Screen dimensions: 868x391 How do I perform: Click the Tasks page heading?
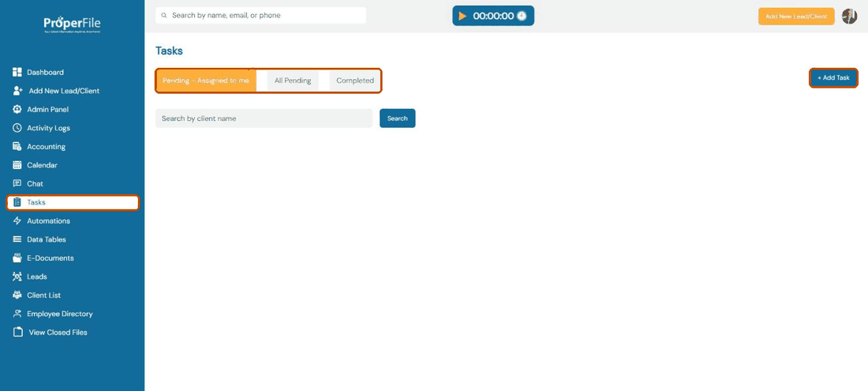pos(169,51)
